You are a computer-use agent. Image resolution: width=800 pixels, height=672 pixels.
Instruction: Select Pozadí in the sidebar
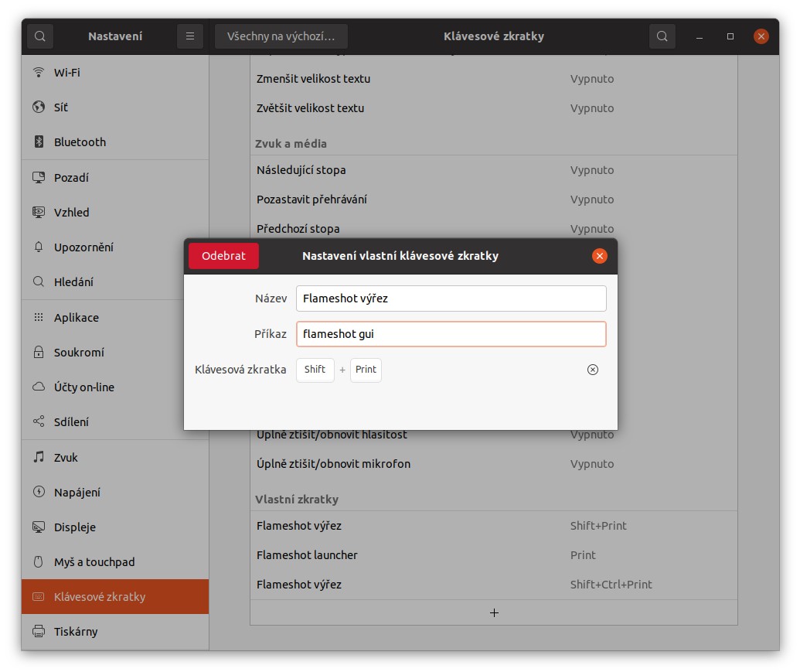[115, 178]
